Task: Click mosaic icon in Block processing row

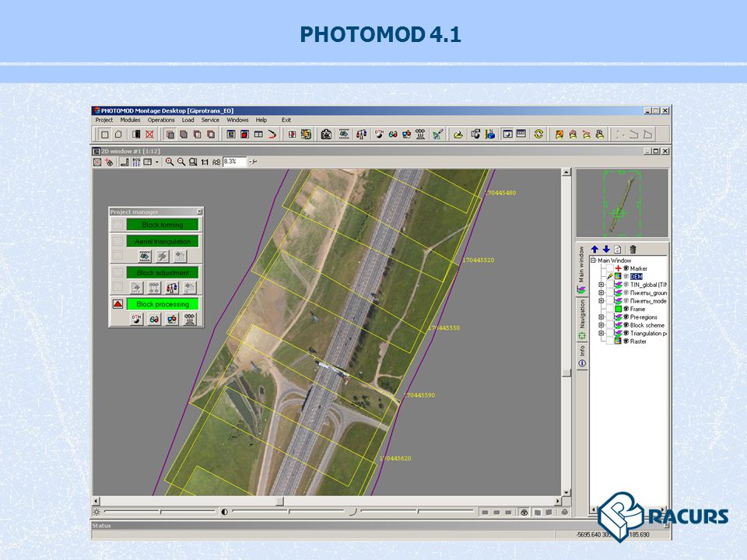Action: click(171, 319)
